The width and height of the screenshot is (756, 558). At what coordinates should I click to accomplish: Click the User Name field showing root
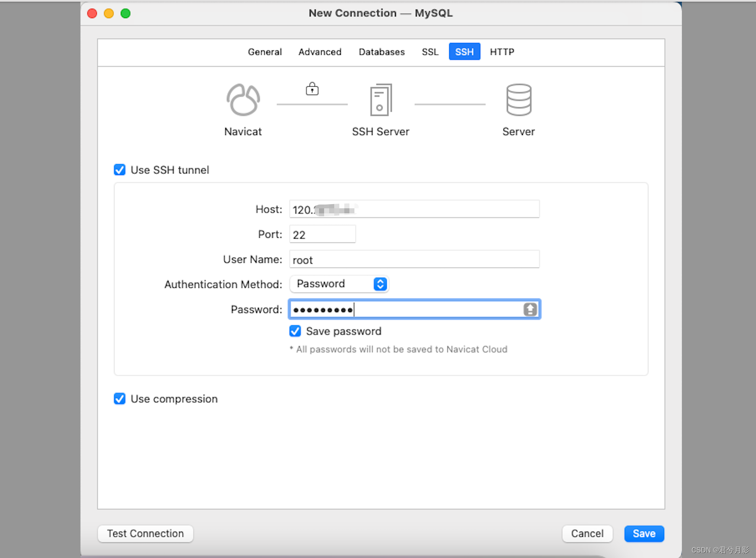pos(414,259)
